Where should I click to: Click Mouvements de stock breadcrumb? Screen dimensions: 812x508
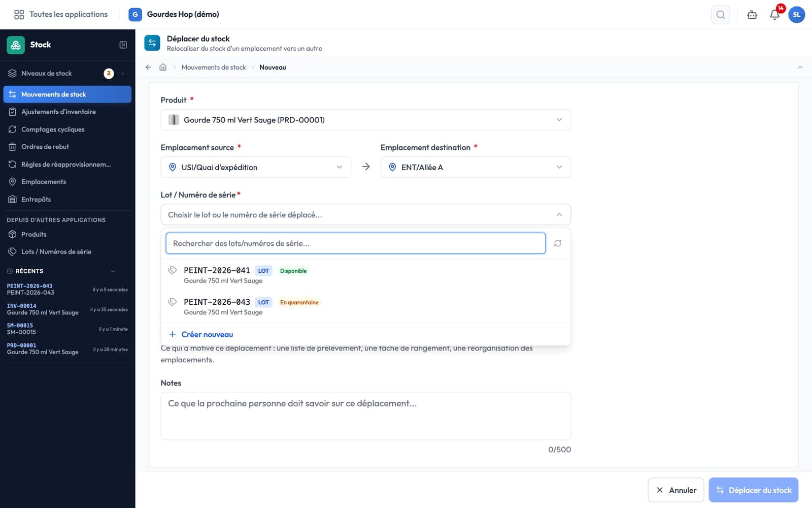point(214,67)
